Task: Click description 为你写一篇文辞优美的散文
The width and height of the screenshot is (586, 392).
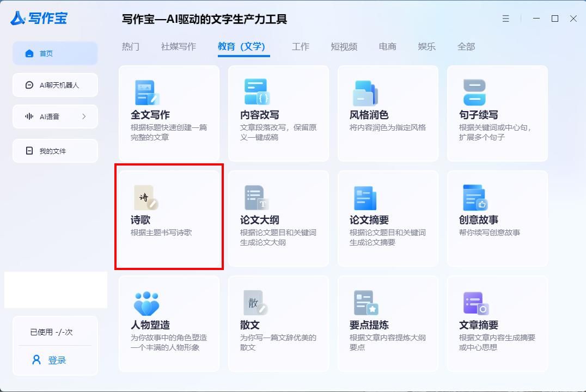Action: click(278, 342)
